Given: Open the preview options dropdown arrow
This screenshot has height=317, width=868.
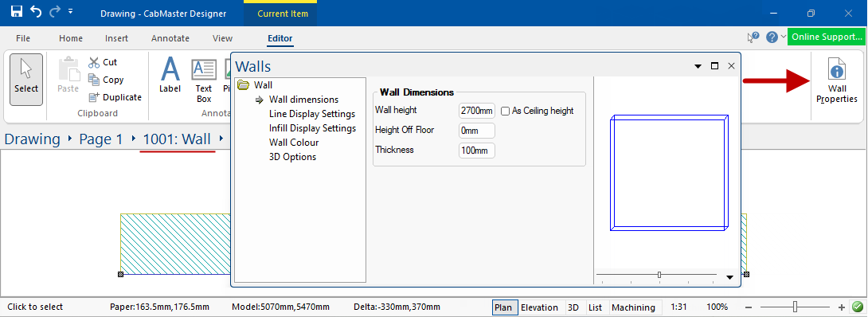Looking at the screenshot, I should 729,277.
